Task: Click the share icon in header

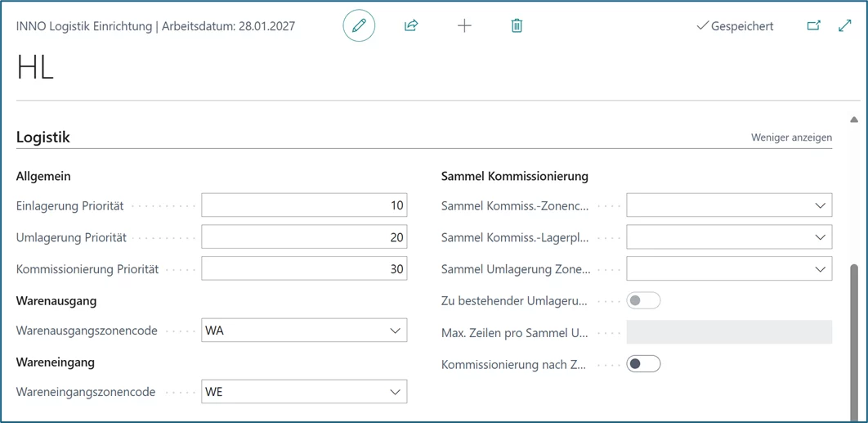Action: pos(411,26)
